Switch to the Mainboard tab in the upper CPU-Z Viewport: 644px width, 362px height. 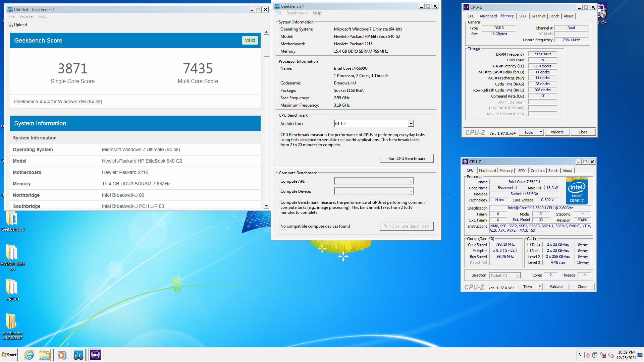(x=488, y=16)
